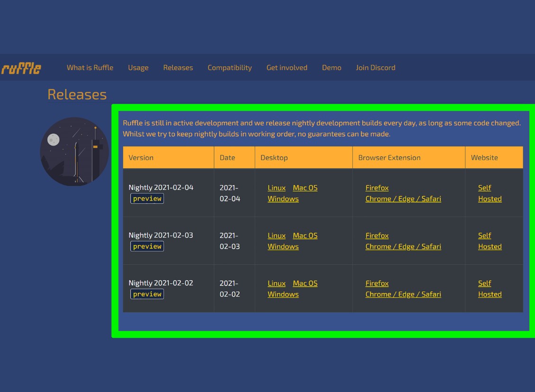Launch the Demo from the navbar
This screenshot has height=392, width=535.
(331, 68)
